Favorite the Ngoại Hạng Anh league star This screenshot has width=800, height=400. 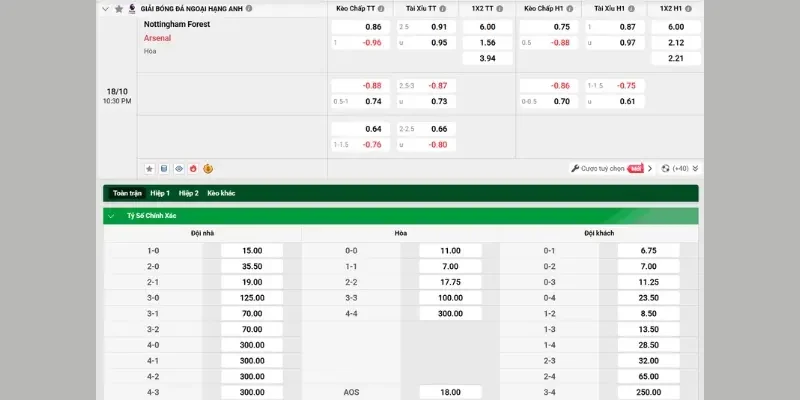tap(119, 9)
